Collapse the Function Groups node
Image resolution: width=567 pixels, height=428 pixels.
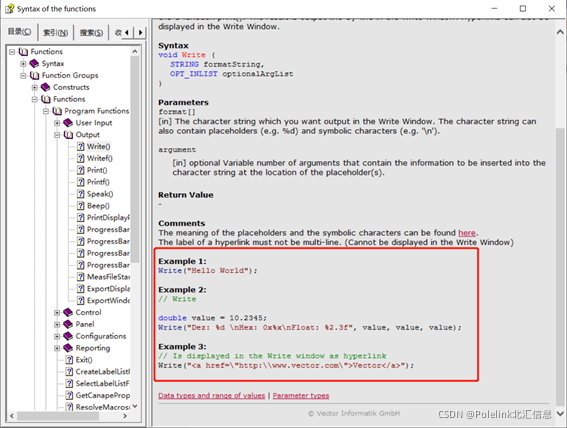click(x=23, y=76)
